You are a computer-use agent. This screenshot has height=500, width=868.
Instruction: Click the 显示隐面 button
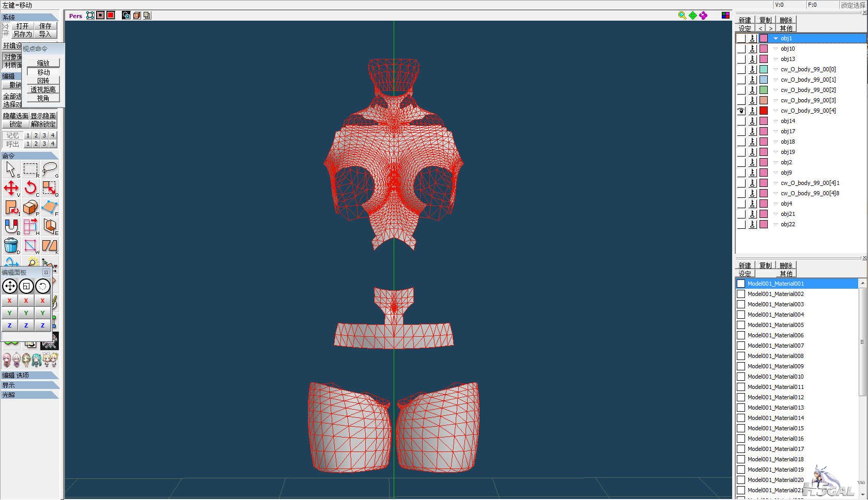43,116
